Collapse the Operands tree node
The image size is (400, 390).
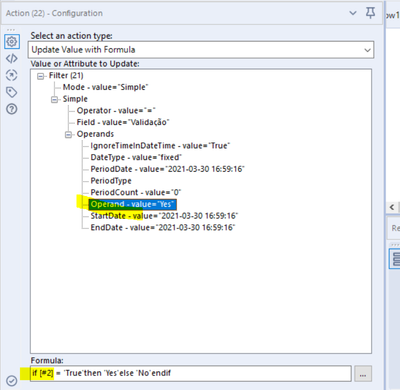(68, 135)
